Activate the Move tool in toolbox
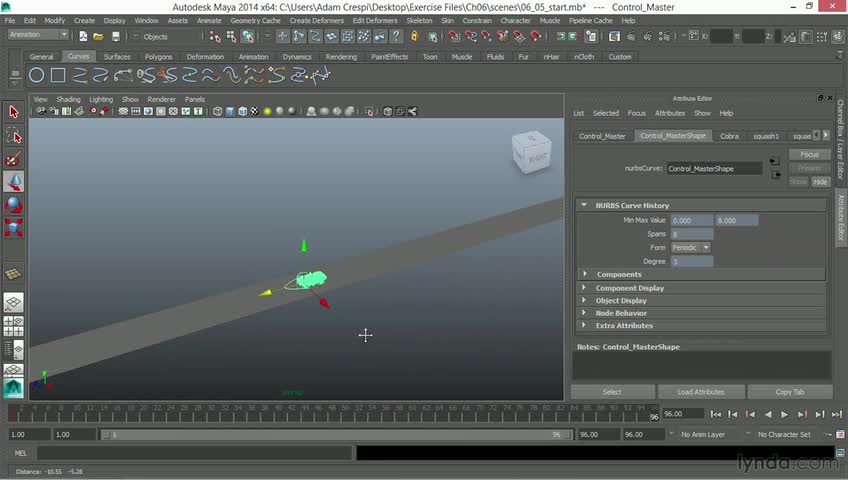 pos(13,181)
